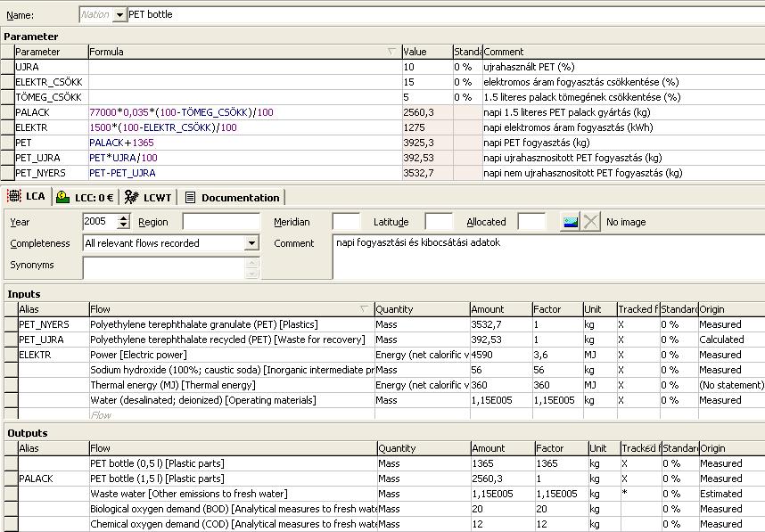The height and width of the screenshot is (532, 765).
Task: Click the Power factor 3,6 cell
Action: (x=557, y=355)
